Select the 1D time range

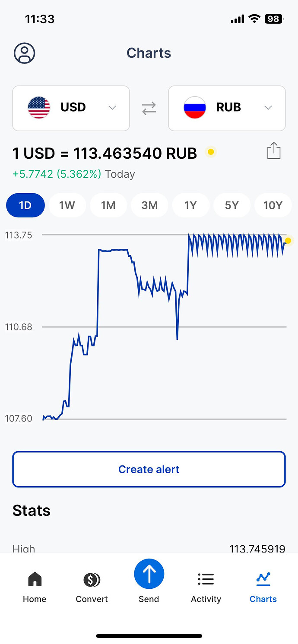point(25,205)
